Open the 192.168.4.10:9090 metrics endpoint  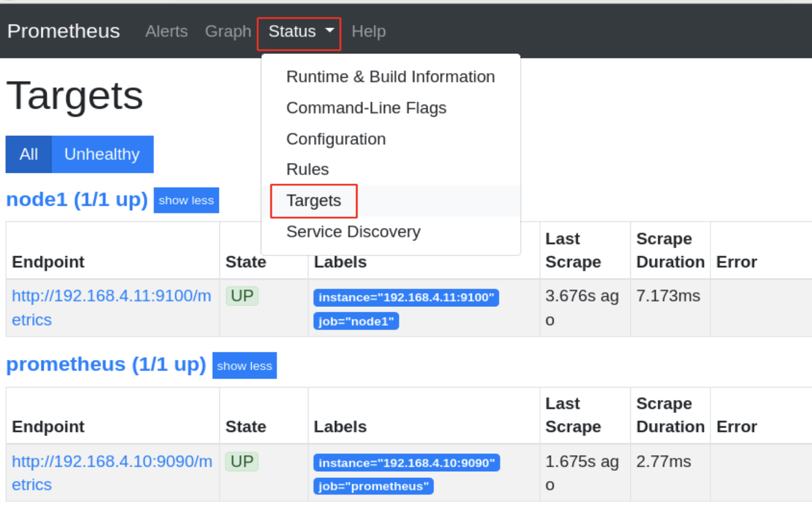pos(112,473)
